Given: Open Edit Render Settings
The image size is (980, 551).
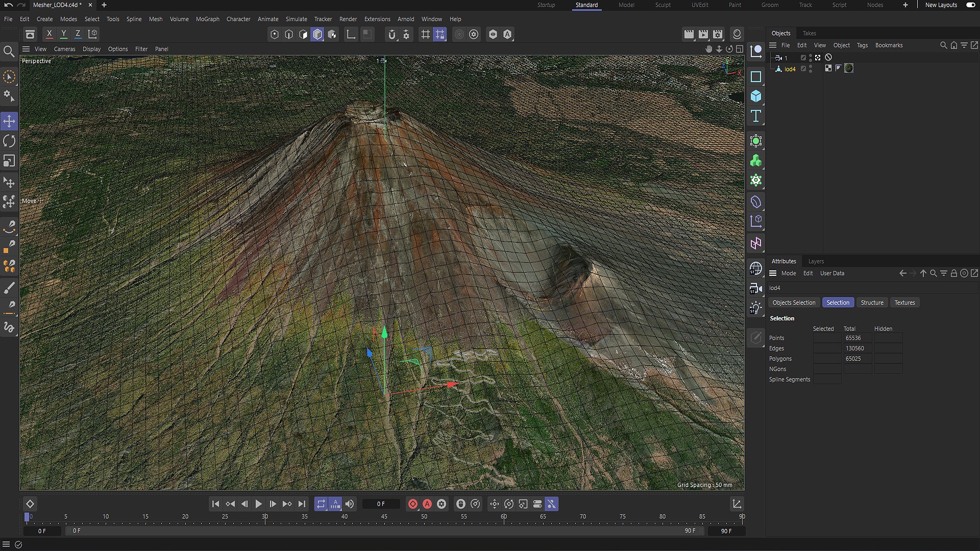Looking at the screenshot, I should click(718, 34).
